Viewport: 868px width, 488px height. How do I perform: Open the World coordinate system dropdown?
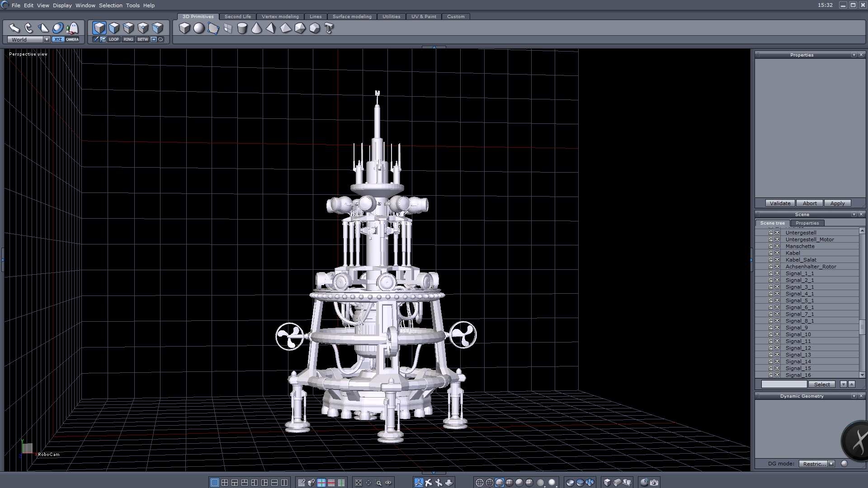pos(47,40)
